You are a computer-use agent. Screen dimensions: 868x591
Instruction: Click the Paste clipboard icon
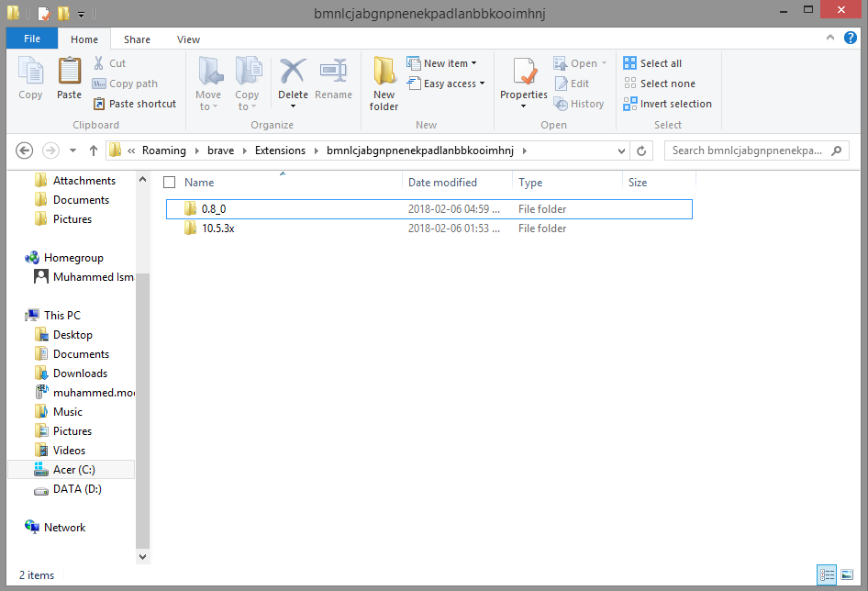70,72
